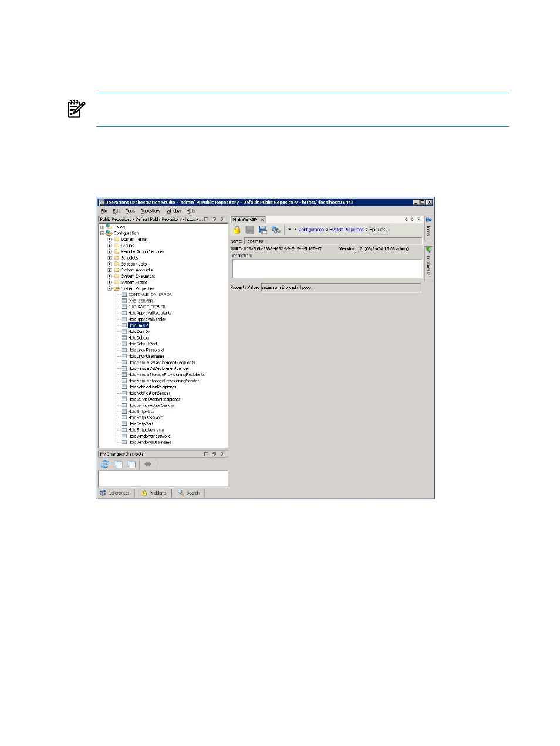Pin the My Changes/Checkouts panel
The width and height of the screenshot is (560, 746).
click(x=222, y=454)
